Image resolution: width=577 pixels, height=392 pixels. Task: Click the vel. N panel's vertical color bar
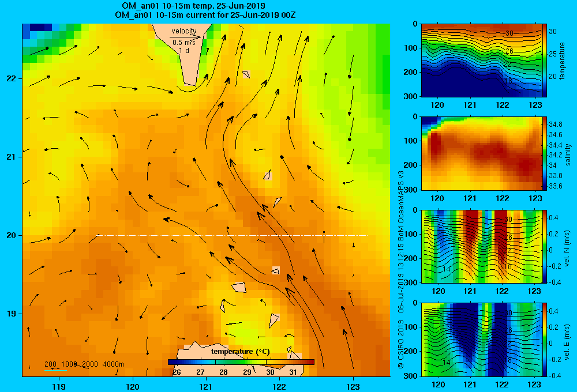(545, 246)
